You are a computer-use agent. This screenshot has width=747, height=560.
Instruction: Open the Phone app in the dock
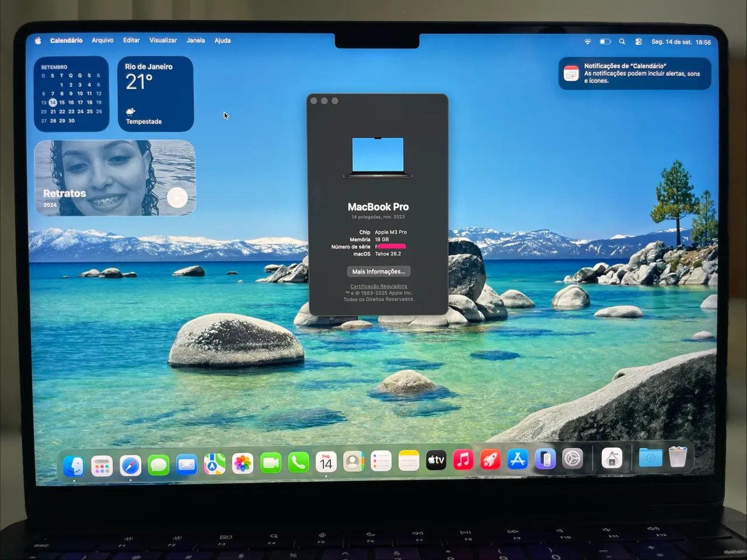point(298,463)
